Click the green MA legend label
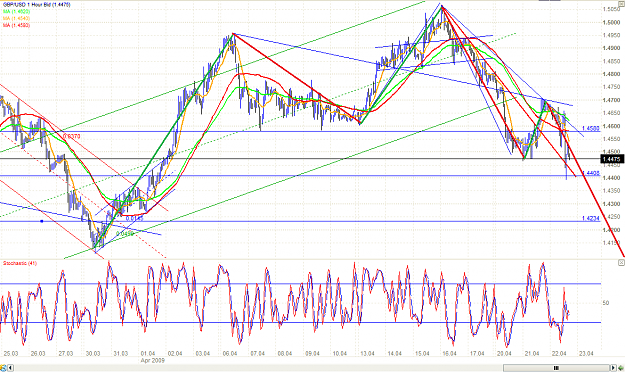The image size is (625, 372). coord(16,12)
